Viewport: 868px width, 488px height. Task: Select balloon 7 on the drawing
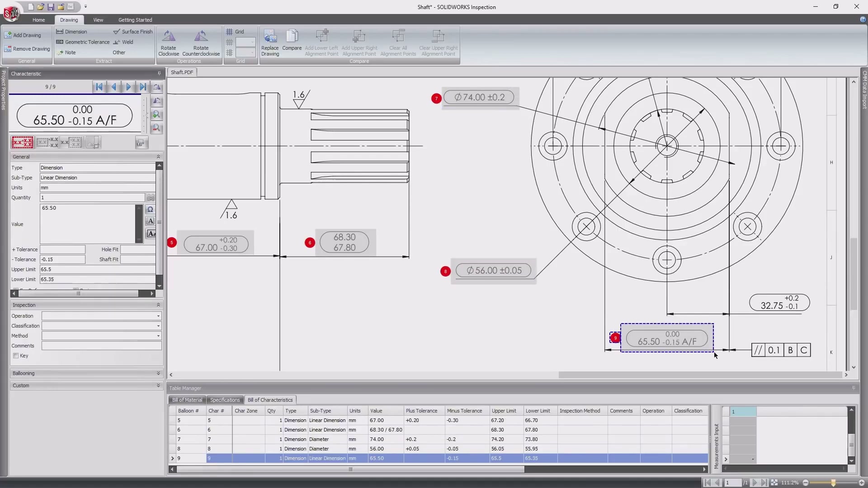point(436,99)
